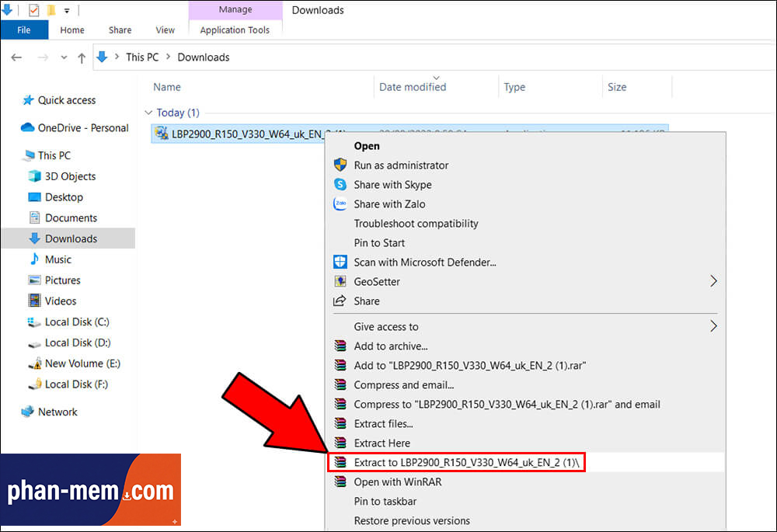
Task: Click the WinRAR icon beside Add to archive
Action: click(x=340, y=346)
